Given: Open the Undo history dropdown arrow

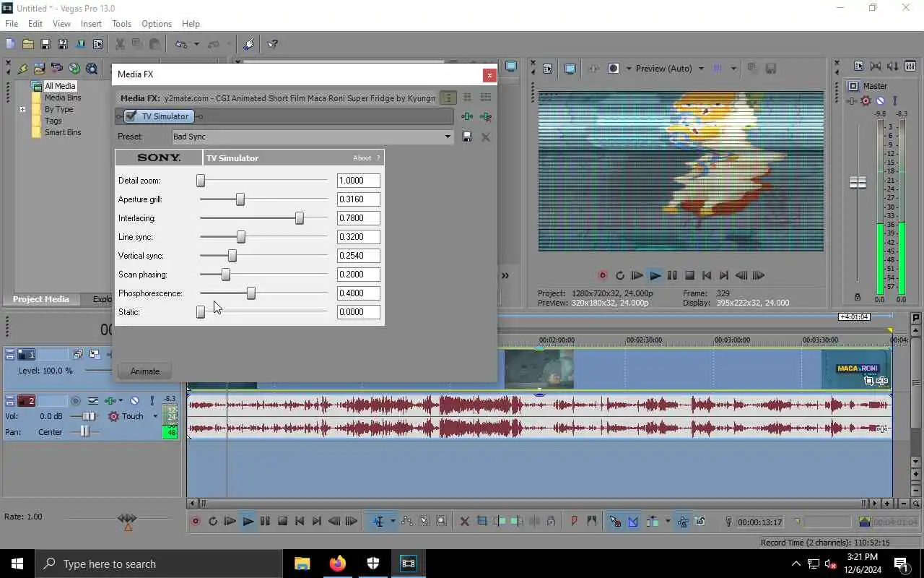Looking at the screenshot, I should 196,44.
